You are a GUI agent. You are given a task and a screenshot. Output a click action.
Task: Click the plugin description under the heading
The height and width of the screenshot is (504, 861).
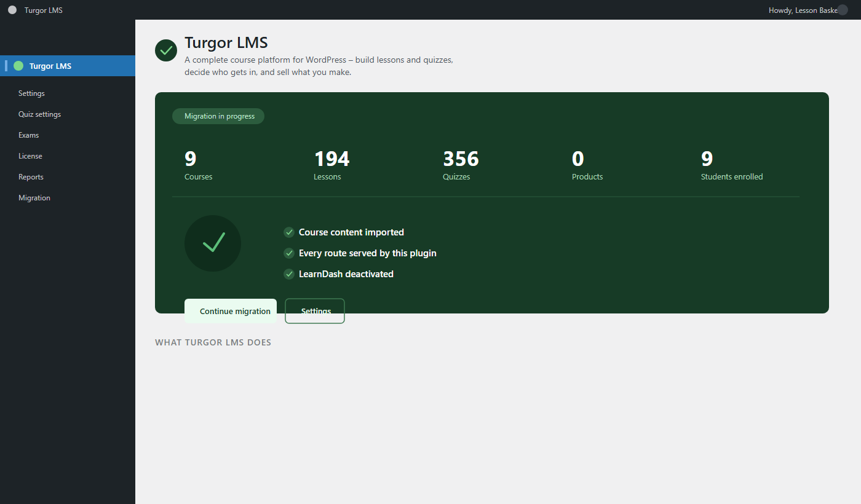(319, 66)
